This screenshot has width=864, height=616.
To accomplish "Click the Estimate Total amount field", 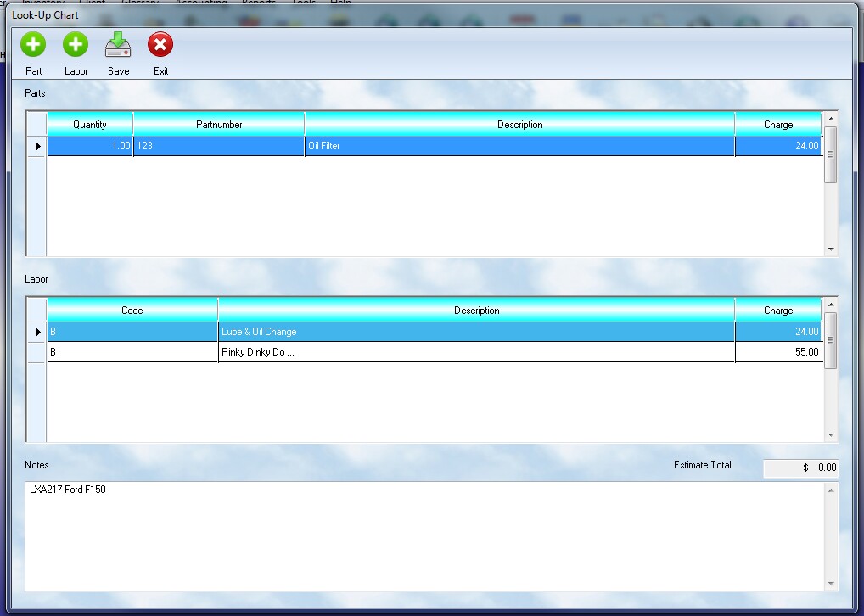I will click(x=800, y=468).
